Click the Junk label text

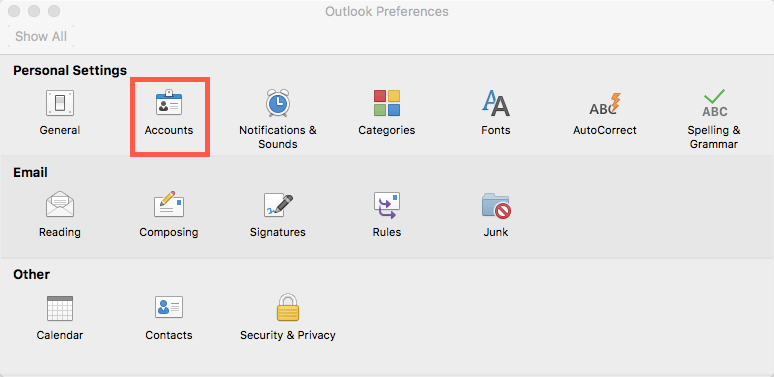click(496, 232)
